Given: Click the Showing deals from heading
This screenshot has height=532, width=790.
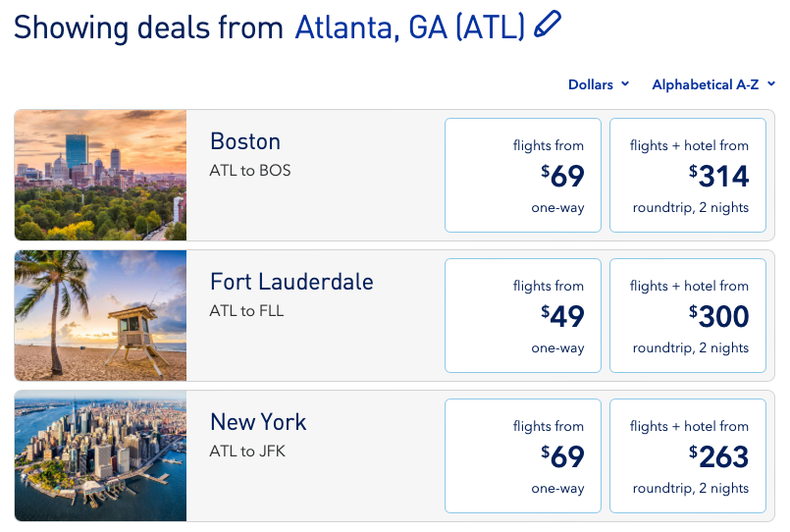Looking at the screenshot, I should [149, 27].
